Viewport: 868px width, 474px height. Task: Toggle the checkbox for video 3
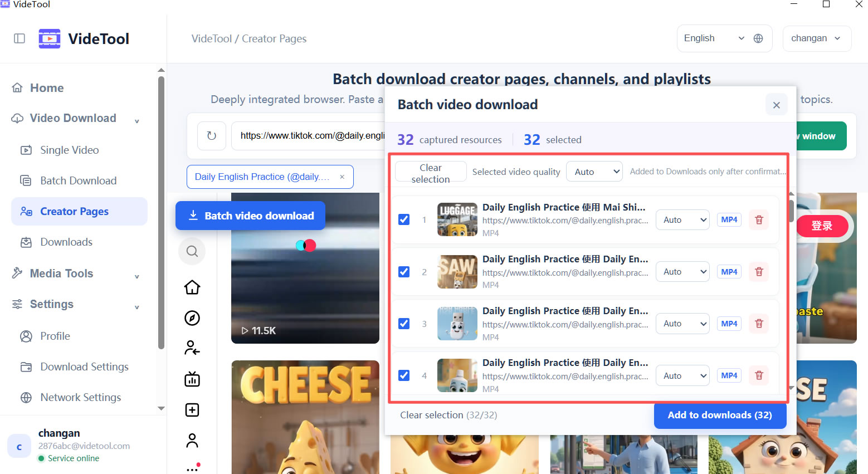(x=404, y=324)
